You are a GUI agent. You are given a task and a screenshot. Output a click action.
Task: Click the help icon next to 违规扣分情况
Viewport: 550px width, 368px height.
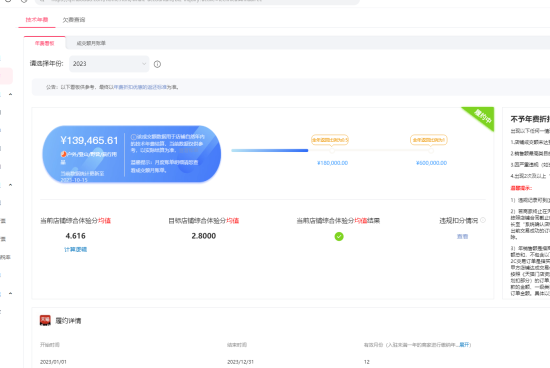[483, 220]
